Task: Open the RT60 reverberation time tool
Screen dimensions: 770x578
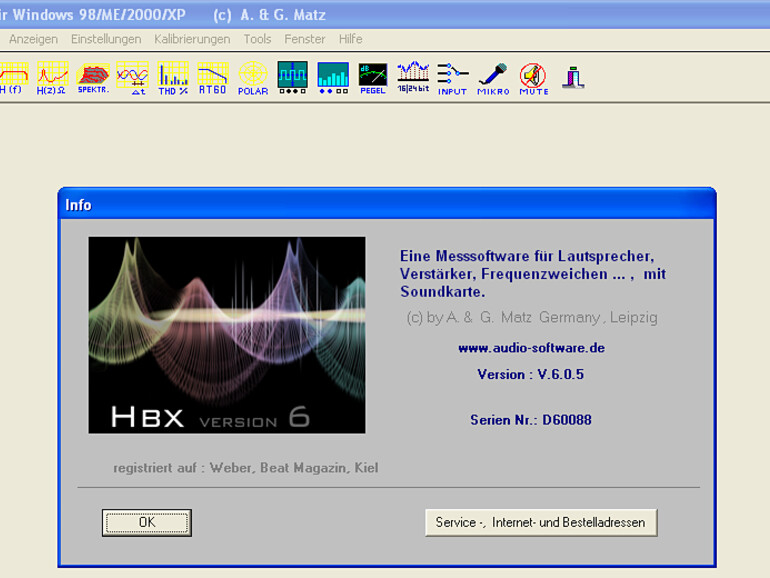Action: [213, 78]
